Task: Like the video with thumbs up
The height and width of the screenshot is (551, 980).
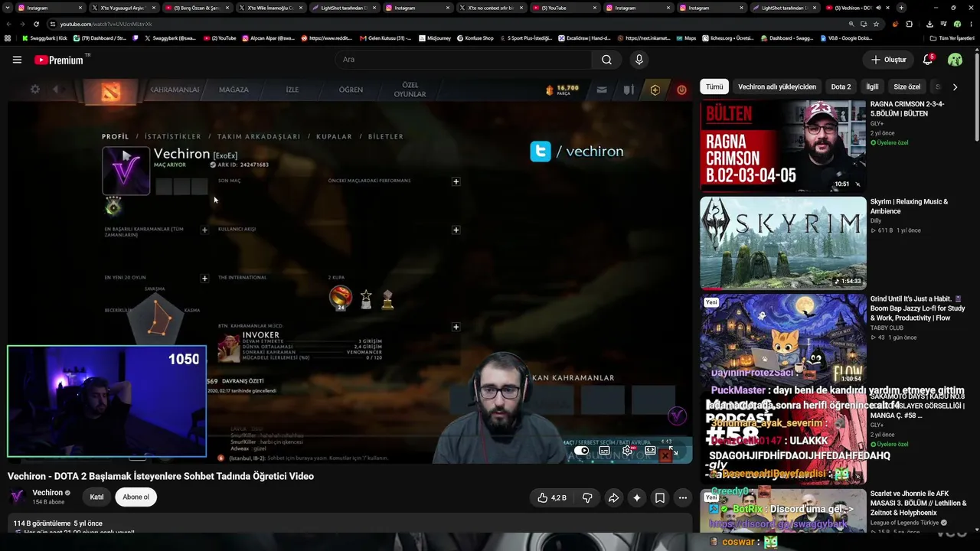Action: click(x=551, y=497)
